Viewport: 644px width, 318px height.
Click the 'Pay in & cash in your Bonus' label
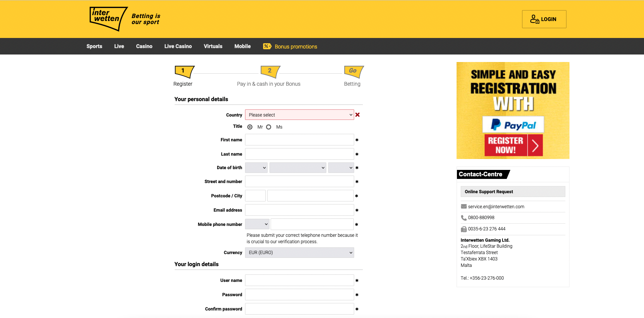click(269, 84)
